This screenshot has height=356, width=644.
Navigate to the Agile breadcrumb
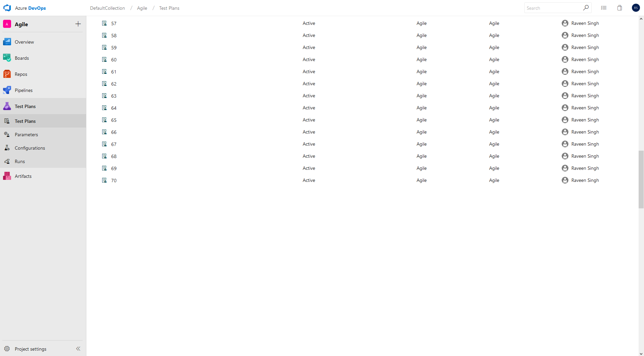142,8
